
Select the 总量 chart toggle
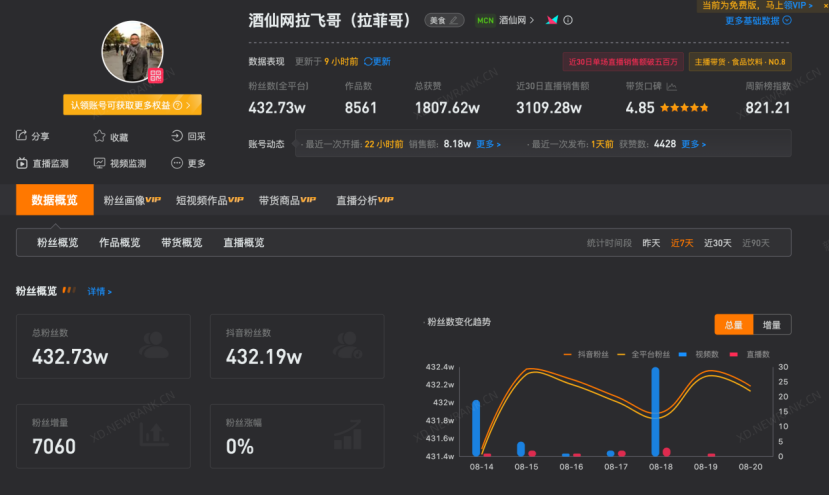point(733,325)
